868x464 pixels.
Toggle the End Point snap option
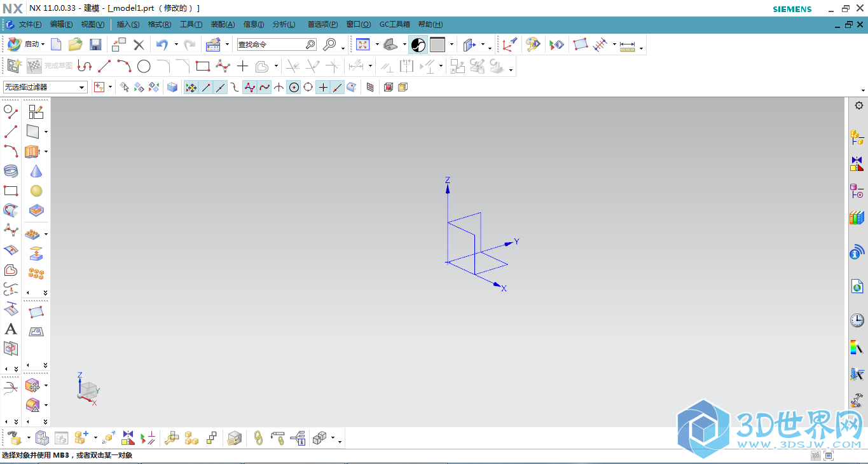[x=206, y=87]
